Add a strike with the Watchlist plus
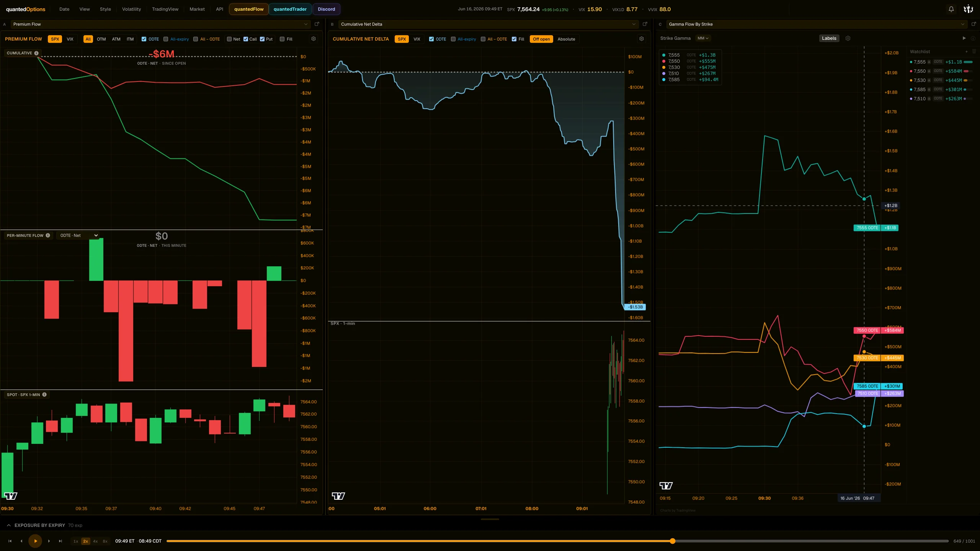The height and width of the screenshot is (551, 980). [967, 52]
